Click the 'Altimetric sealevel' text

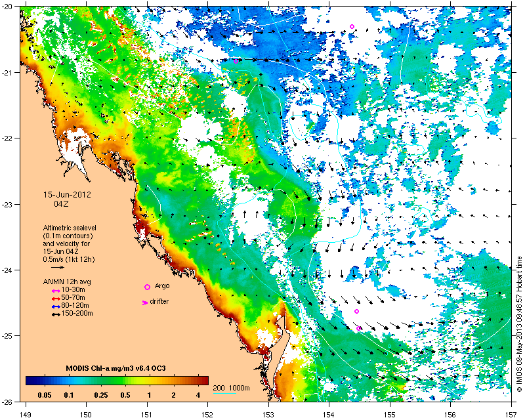point(70,228)
